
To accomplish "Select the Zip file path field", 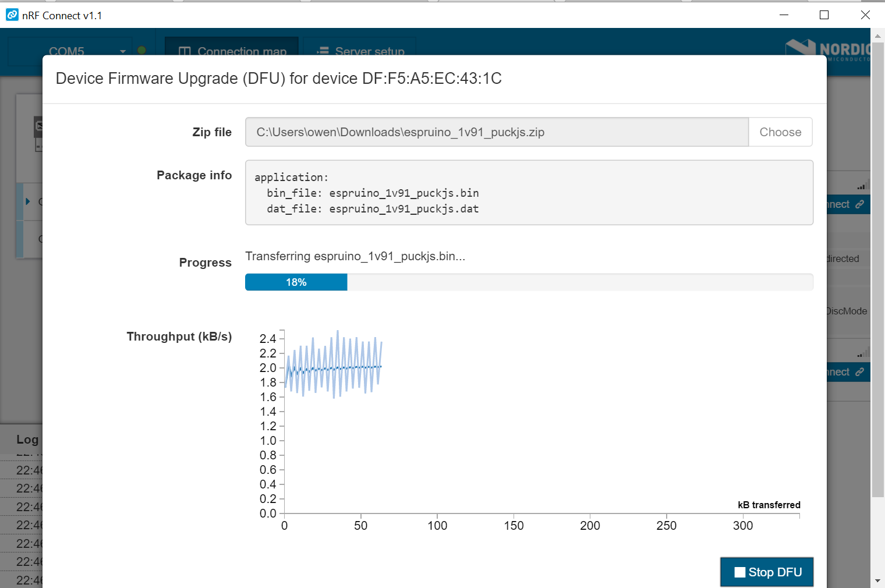I will pos(497,132).
